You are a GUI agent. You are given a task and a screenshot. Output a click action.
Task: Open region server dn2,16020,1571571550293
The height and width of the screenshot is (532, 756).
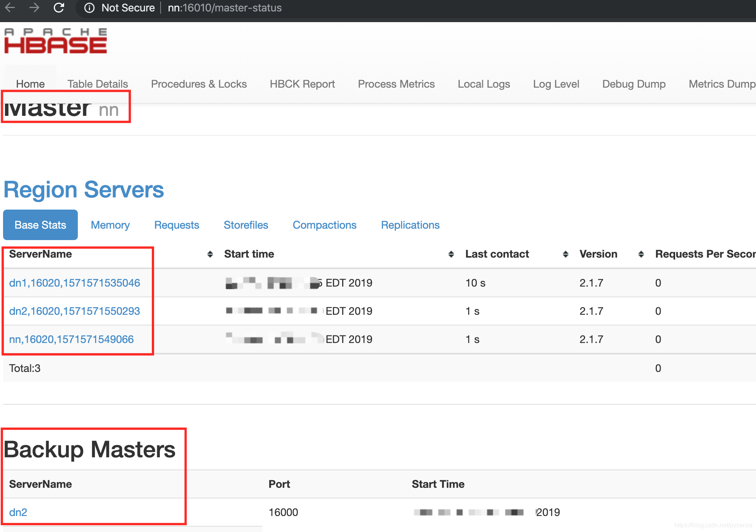[75, 311]
